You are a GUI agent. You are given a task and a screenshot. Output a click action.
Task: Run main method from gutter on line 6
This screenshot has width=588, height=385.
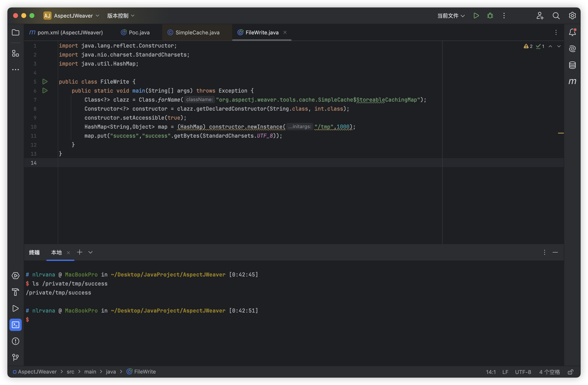(x=45, y=91)
